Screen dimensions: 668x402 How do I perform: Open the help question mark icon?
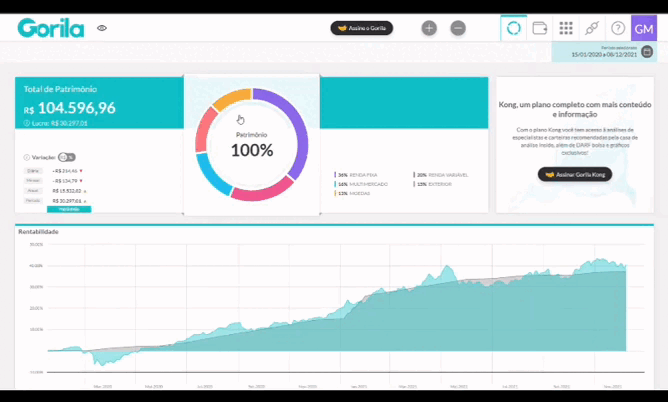point(618,28)
